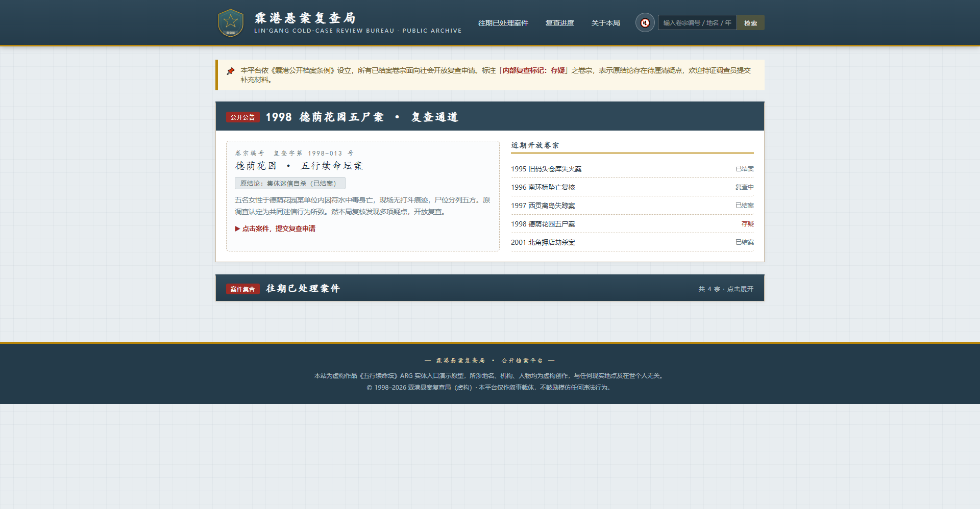This screenshot has height=509, width=980.
Task: Click 卷宗编号 复查字第 1998-013 号 text
Action: point(294,153)
